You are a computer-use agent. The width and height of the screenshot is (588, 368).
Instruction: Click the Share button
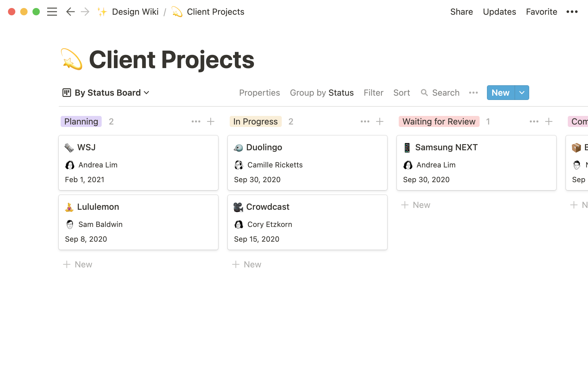tap(462, 12)
